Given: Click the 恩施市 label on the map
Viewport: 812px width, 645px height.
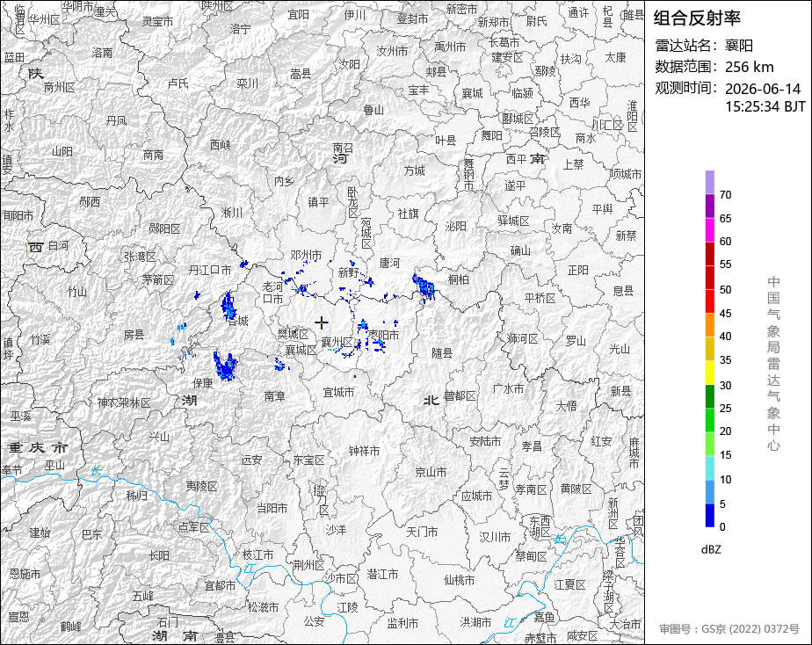Looking at the screenshot, I should tap(25, 574).
